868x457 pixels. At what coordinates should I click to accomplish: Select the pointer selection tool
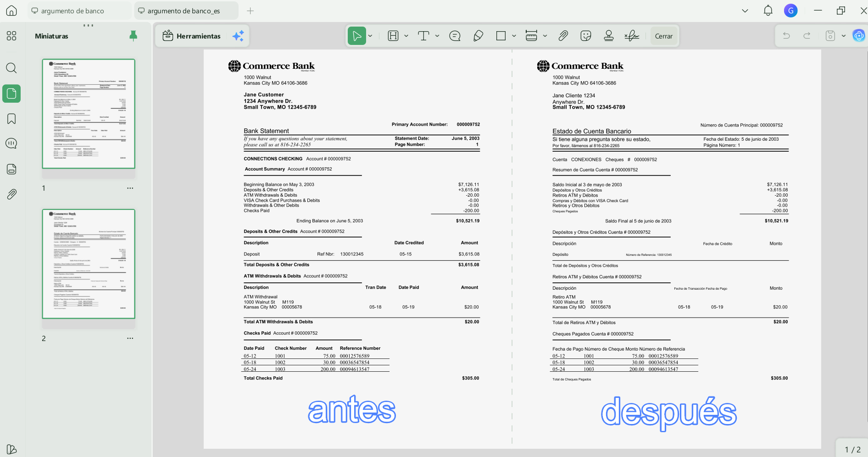click(356, 36)
